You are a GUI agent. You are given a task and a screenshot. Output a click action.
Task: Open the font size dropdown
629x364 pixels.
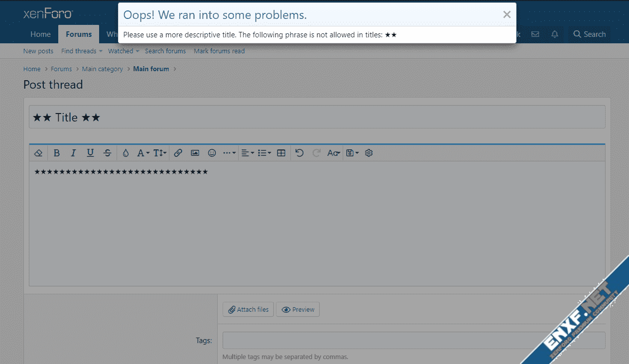tap(159, 153)
